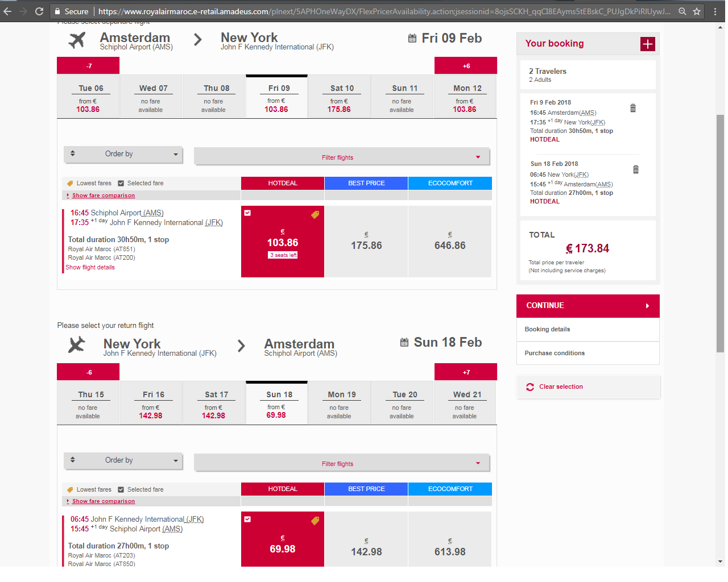Screen dimensions: 728x582
Task: Select the Mon 12 departure date tab
Action: pyautogui.click(x=465, y=97)
